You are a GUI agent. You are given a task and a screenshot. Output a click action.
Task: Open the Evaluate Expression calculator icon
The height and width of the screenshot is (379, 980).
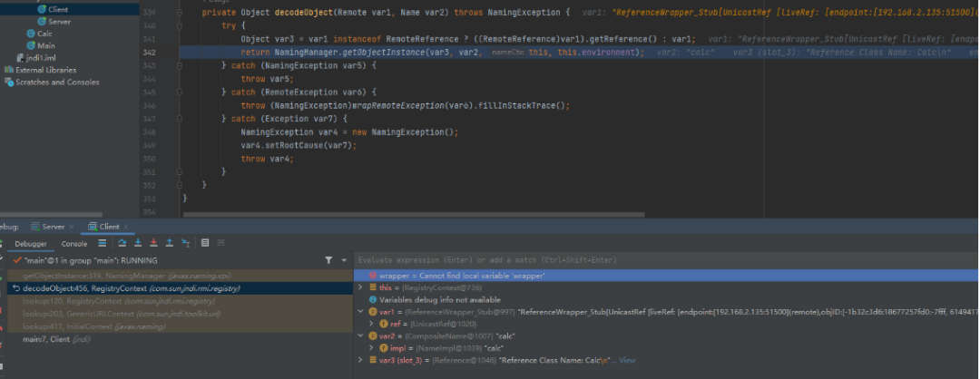[x=205, y=243]
